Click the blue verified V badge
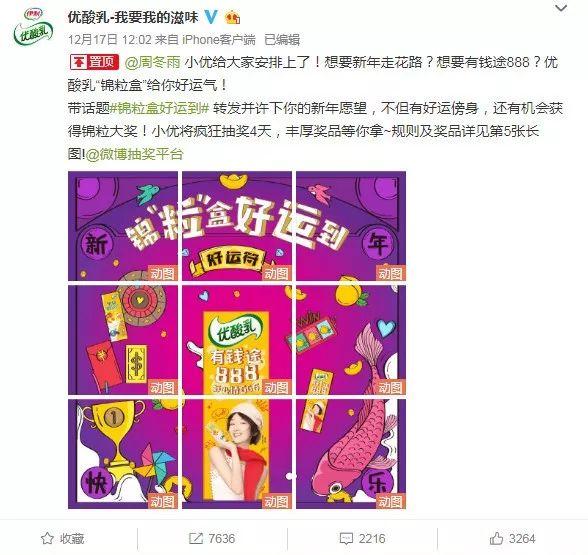The image size is (588, 555). 212,17
